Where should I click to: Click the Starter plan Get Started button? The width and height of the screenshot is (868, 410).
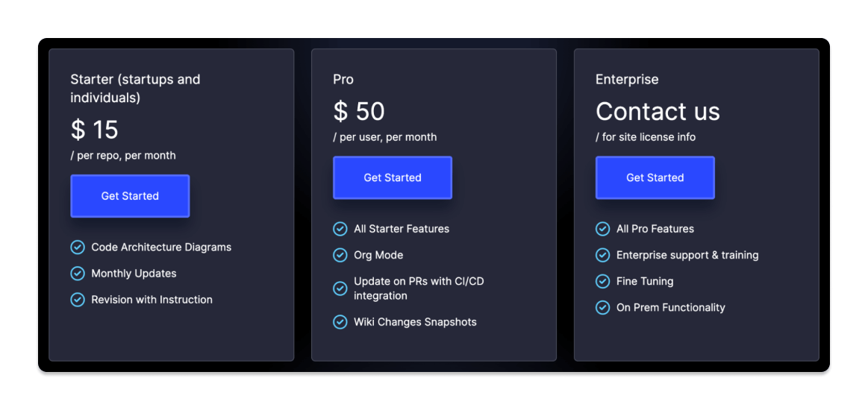130,196
